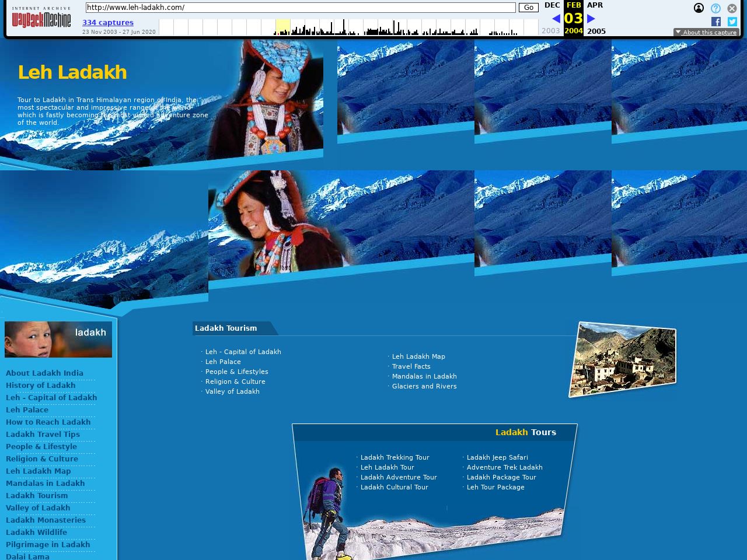Viewport: 747px width, 560px height.
Task: Select DEC 2003 capture month
Action: pyautogui.click(x=551, y=5)
